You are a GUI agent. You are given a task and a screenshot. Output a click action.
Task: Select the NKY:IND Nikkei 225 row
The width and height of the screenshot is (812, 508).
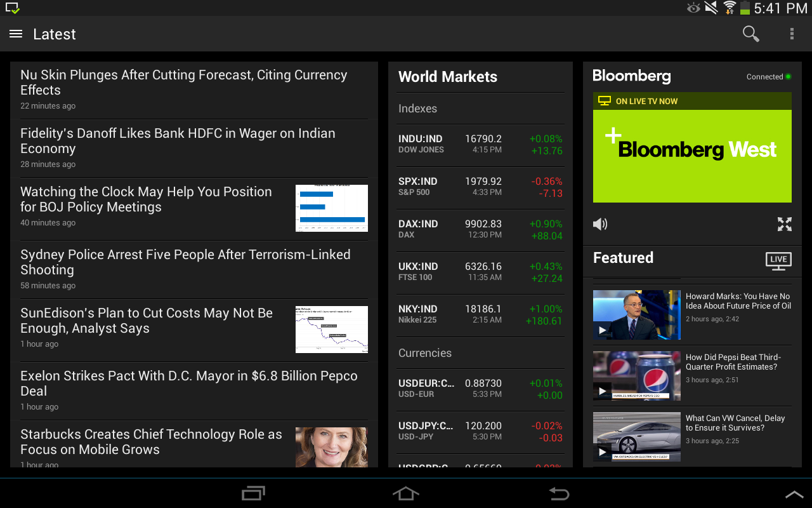pos(481,315)
